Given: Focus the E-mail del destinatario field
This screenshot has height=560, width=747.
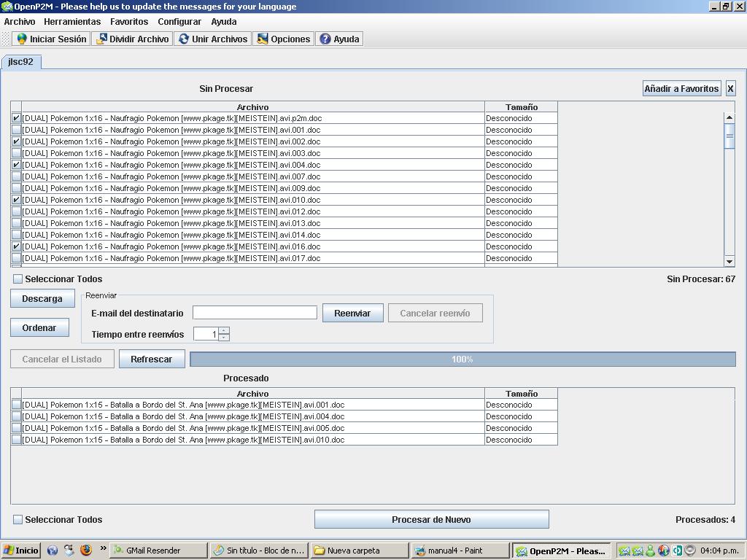Looking at the screenshot, I should [x=255, y=313].
